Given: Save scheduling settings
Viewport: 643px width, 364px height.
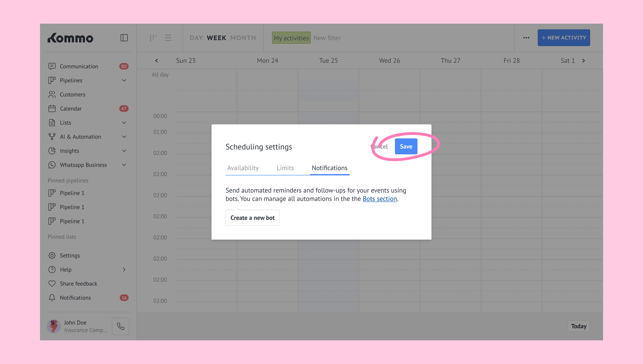Looking at the screenshot, I should [406, 147].
